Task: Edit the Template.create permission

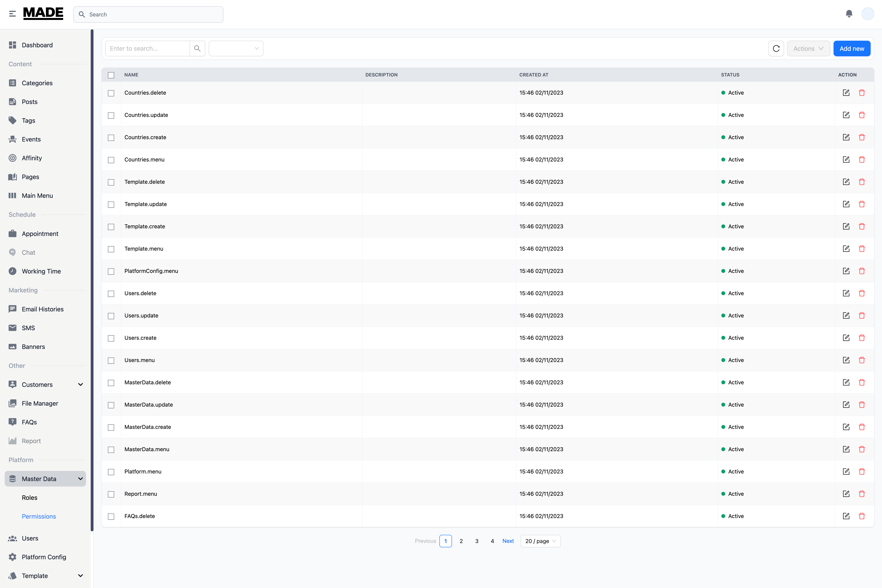Action: coord(846,226)
